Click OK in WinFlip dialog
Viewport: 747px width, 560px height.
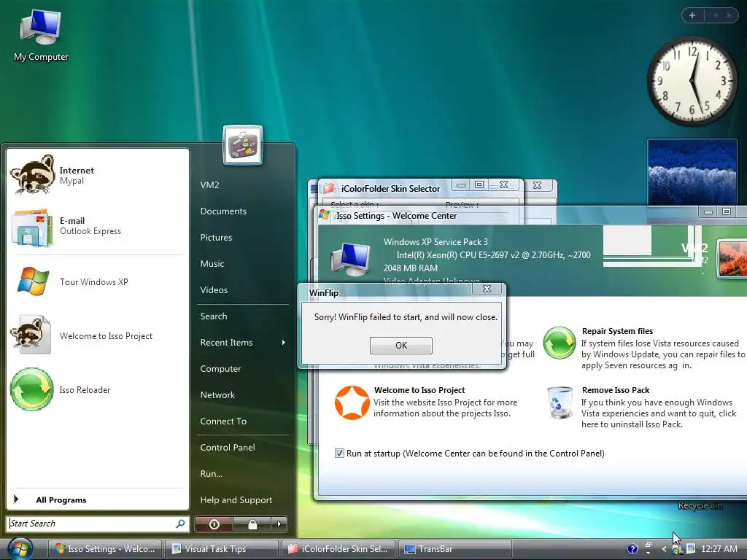(401, 345)
